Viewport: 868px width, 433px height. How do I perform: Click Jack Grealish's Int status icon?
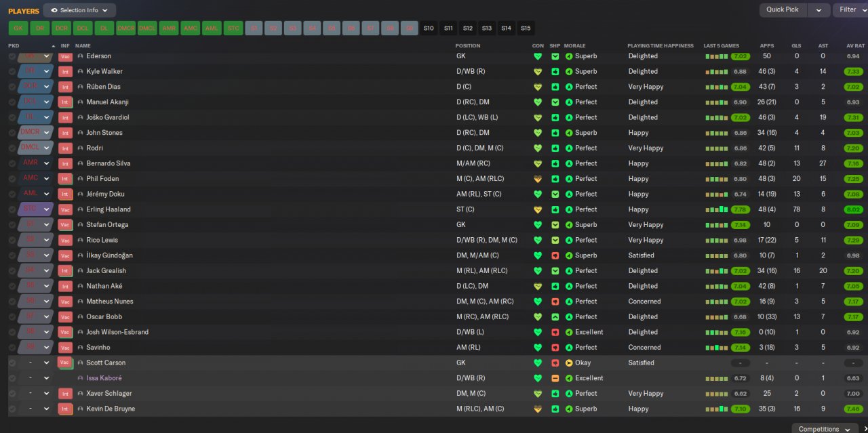65,271
